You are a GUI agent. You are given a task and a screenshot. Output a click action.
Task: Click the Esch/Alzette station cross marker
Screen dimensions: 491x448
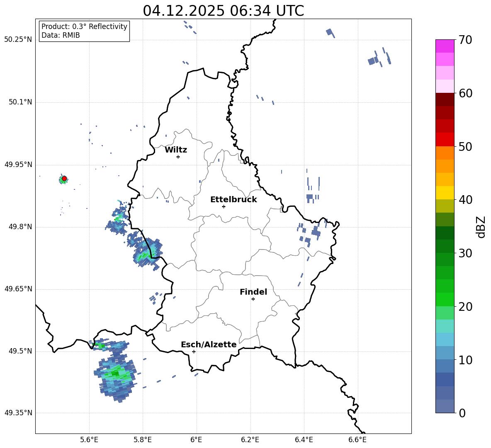[194, 351]
